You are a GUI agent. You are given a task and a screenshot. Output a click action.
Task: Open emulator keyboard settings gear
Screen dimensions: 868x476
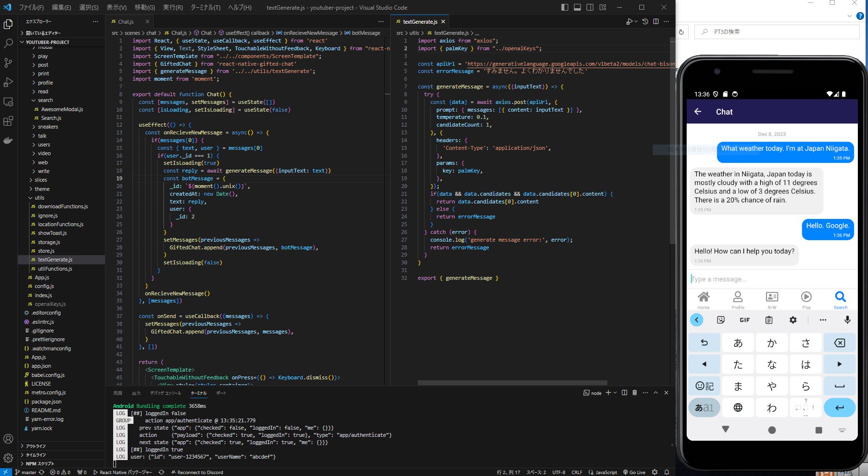793,320
